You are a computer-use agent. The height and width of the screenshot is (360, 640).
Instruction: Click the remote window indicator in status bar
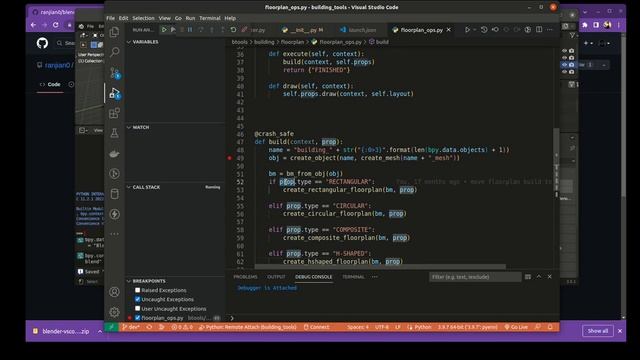[x=111, y=327]
